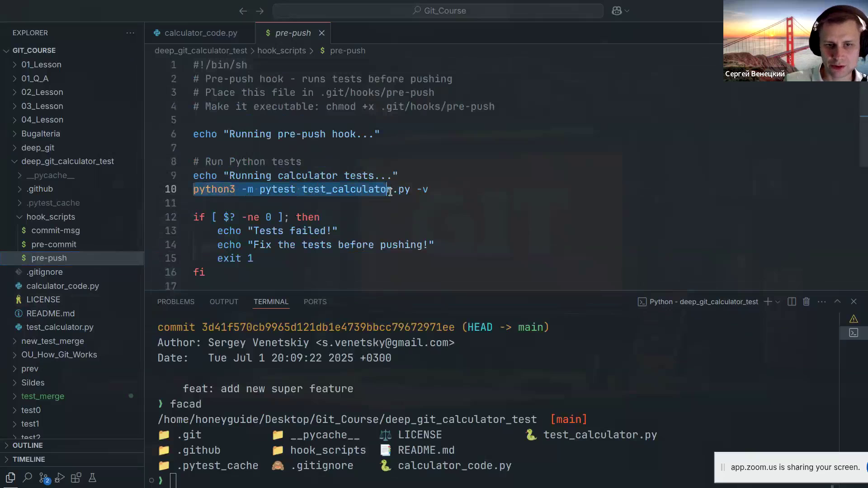
Task: Open the Testing flask view
Action: 92,478
